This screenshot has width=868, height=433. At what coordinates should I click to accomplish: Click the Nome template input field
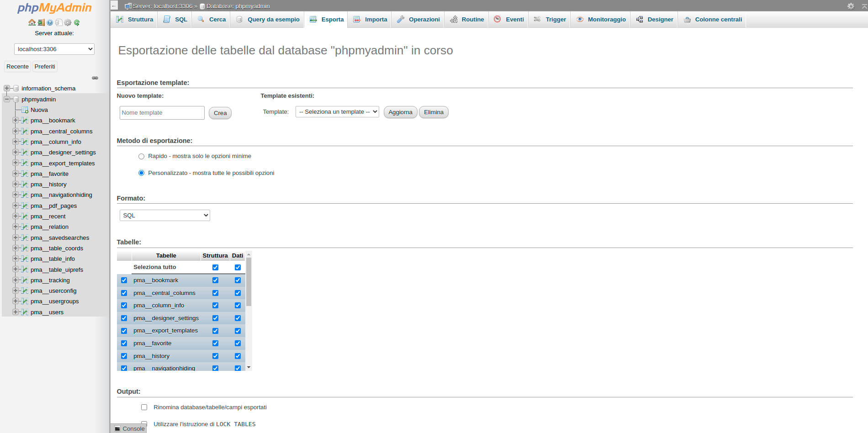(x=162, y=113)
